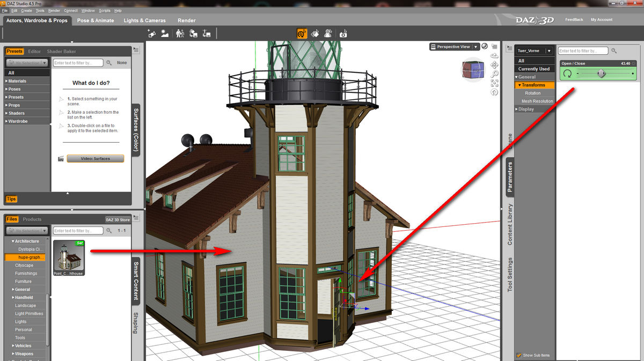The height and width of the screenshot is (361, 644).
Task: Click DAZ 3D Store button
Action: tap(118, 219)
